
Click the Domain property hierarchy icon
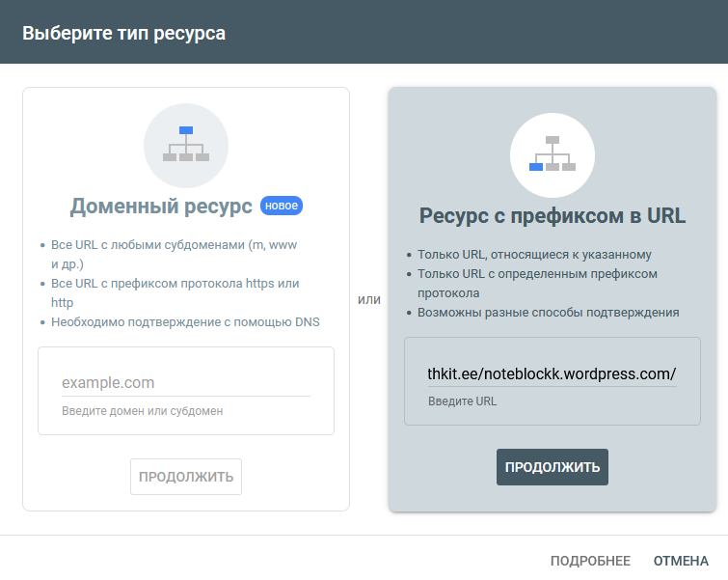tap(186, 146)
